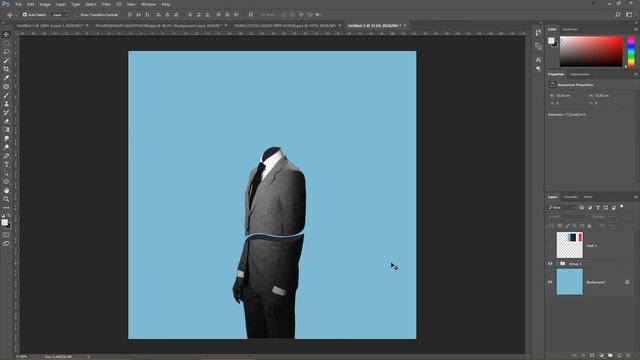640x360 pixels.
Task: Select the Gradient tool
Action: [x=6, y=130]
